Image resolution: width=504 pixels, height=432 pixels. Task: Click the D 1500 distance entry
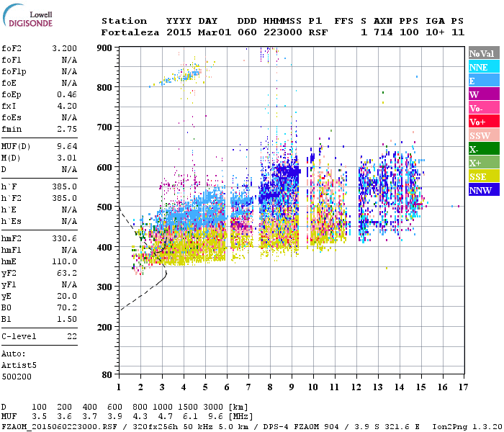coord(188,408)
